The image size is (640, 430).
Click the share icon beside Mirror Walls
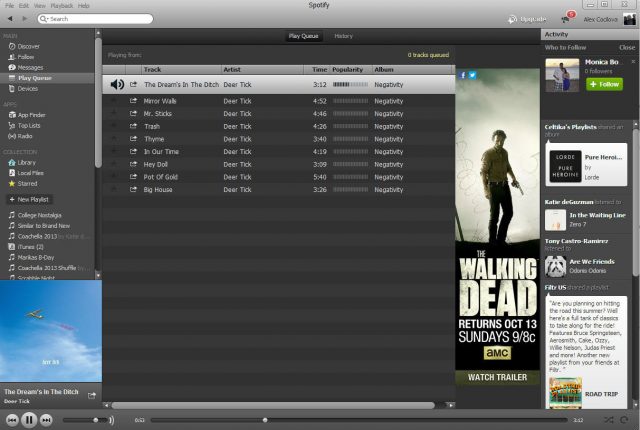coord(133,101)
